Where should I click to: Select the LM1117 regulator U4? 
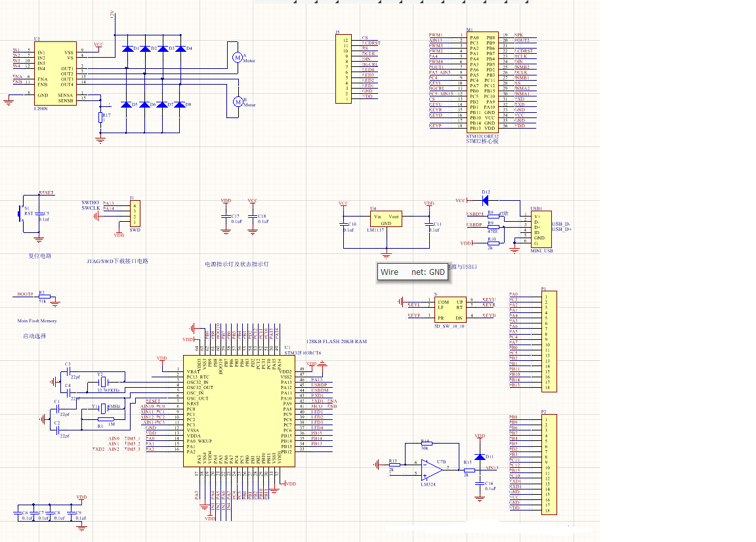click(x=386, y=219)
